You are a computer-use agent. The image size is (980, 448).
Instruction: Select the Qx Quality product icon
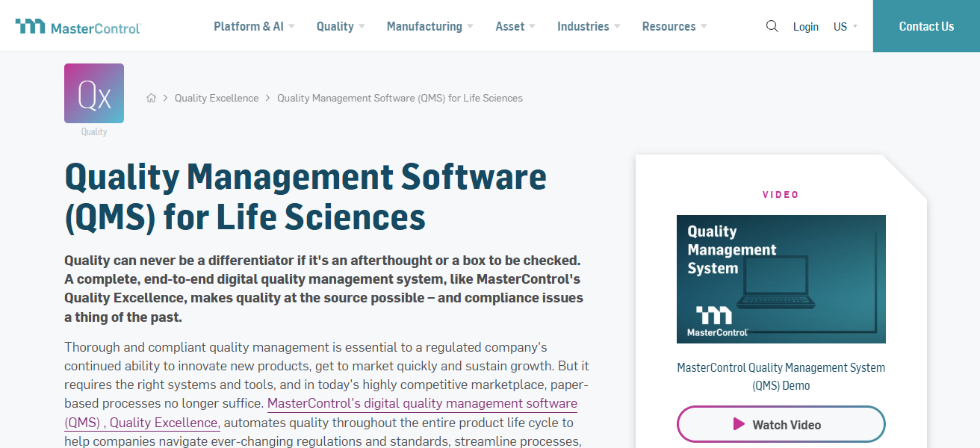[93, 92]
